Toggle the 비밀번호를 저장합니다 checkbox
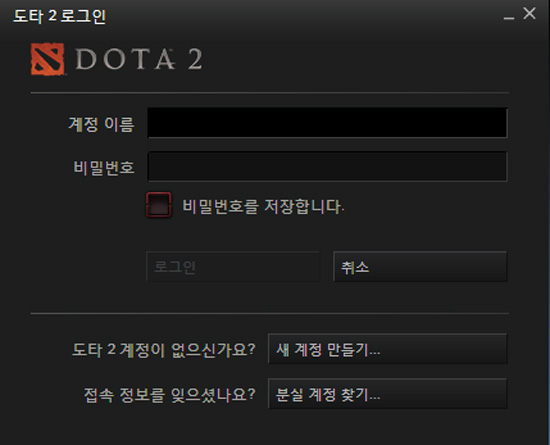The image size is (550, 445). click(159, 205)
